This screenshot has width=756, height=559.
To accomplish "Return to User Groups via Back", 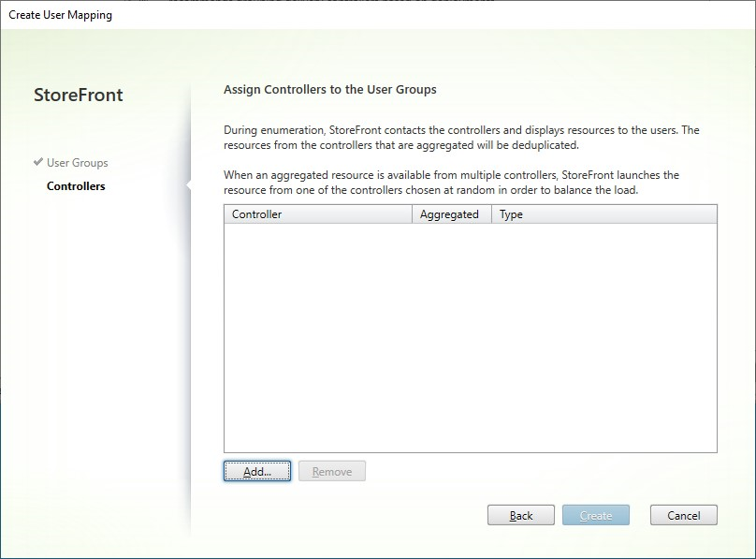I will coord(521,515).
